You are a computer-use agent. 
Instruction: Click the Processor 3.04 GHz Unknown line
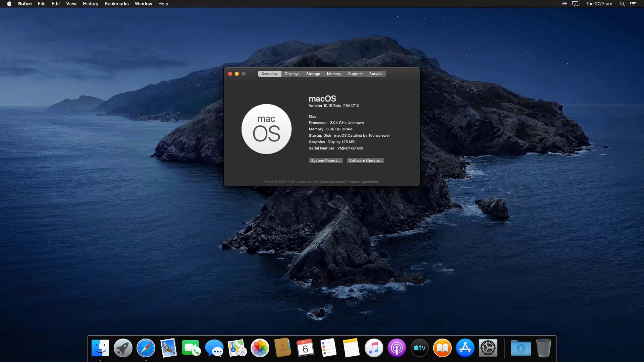(336, 123)
